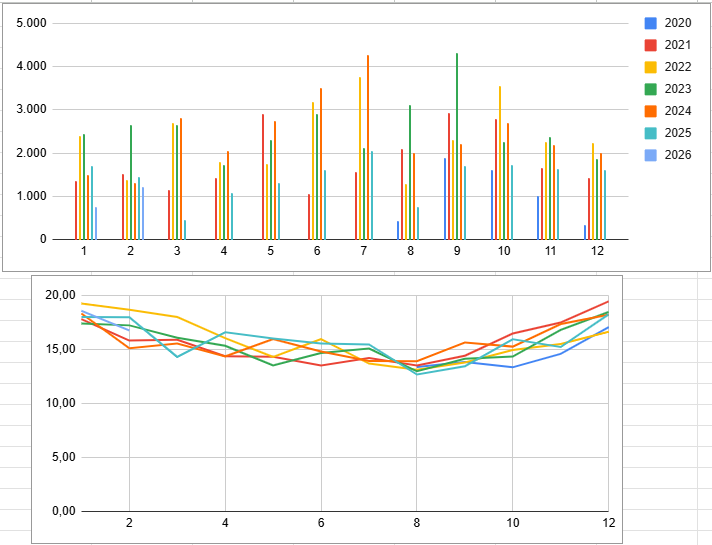Click the light blue 2026 legend swatch
The image size is (712, 545).
tap(651, 155)
